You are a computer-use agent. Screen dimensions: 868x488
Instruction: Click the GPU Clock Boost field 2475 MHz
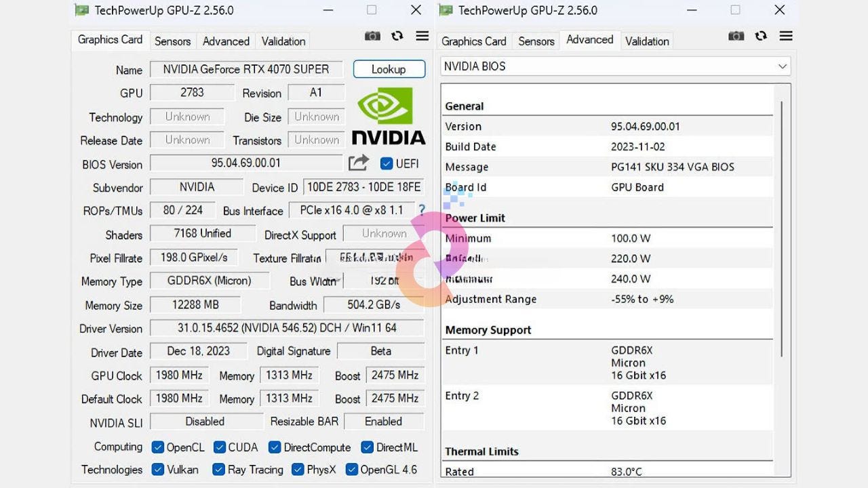click(x=395, y=375)
